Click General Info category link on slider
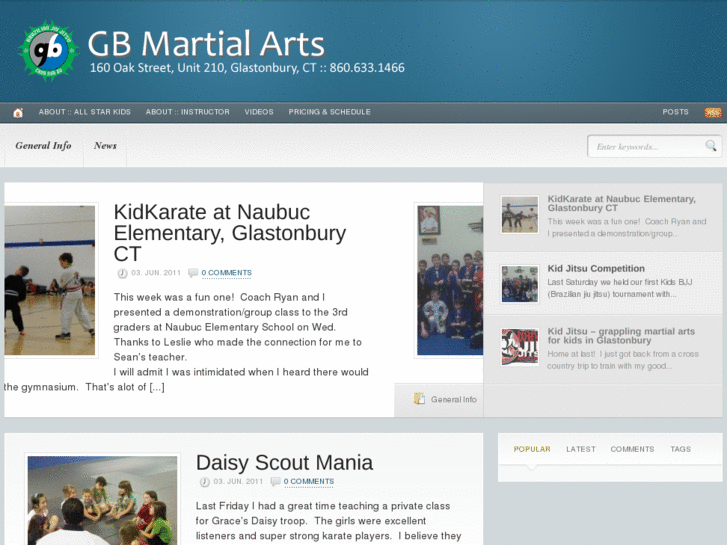The image size is (727, 545). pyautogui.click(x=453, y=399)
